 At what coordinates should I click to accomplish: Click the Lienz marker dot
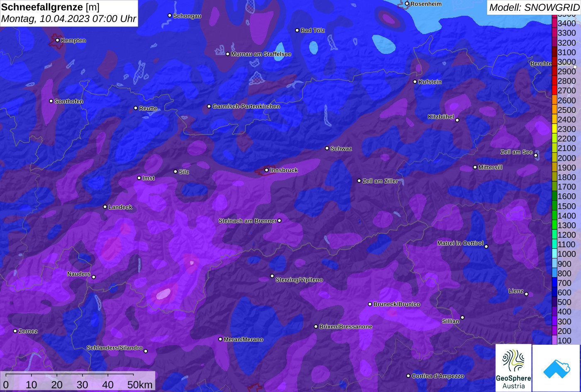[526, 294]
